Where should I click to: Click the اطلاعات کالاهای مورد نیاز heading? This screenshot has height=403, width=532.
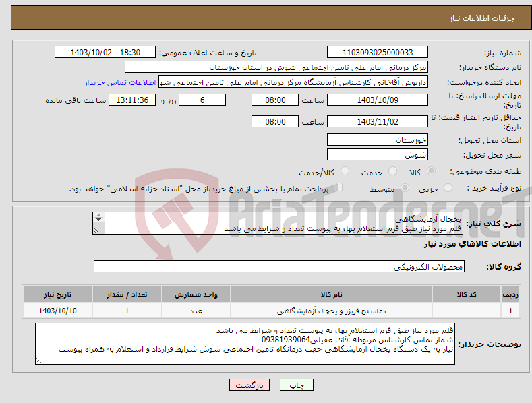(472, 244)
